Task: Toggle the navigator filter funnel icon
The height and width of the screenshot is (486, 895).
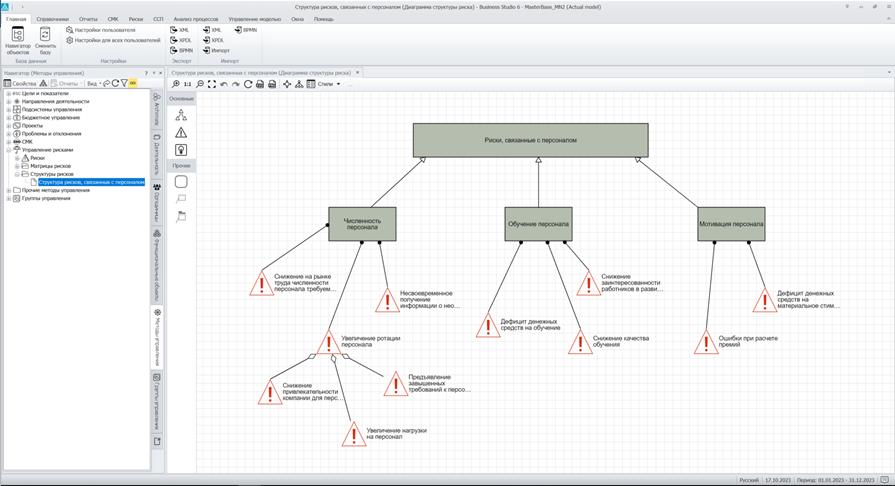Action: [x=123, y=83]
